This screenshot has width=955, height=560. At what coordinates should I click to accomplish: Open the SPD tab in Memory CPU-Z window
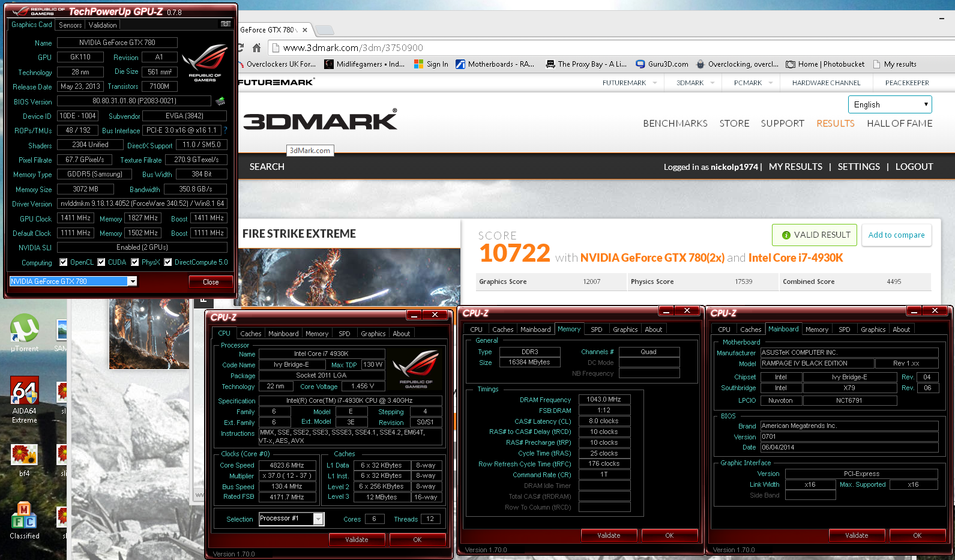click(596, 330)
